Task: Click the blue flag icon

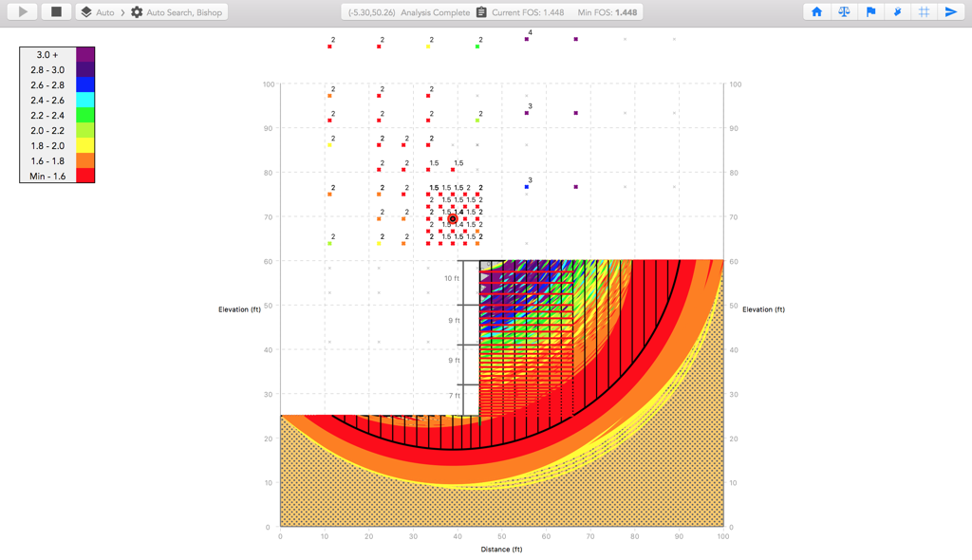Action: (870, 11)
